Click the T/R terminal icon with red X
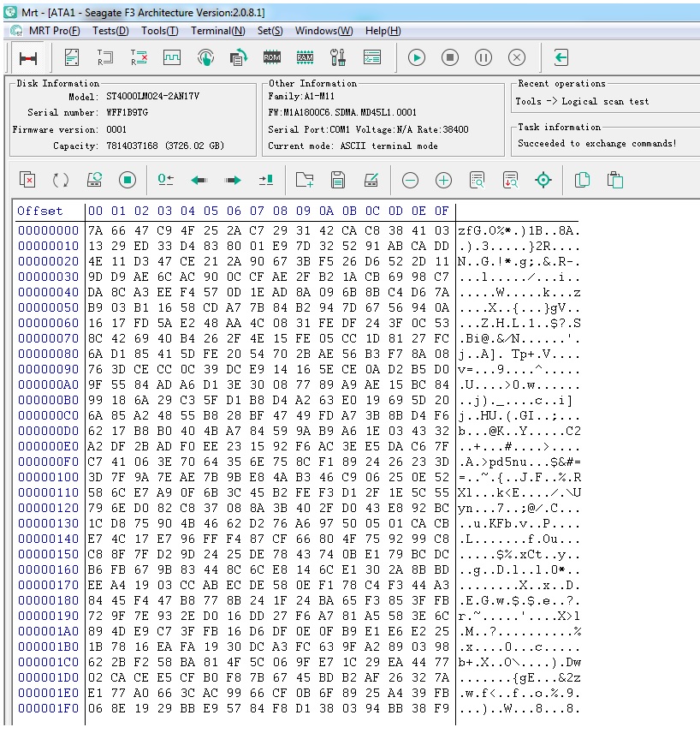The width and height of the screenshot is (700, 733). [x=139, y=57]
